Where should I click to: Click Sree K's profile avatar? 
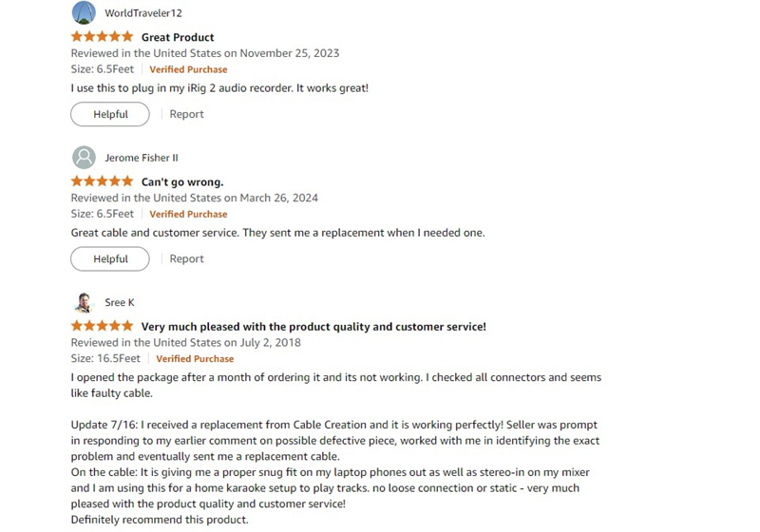(x=84, y=302)
